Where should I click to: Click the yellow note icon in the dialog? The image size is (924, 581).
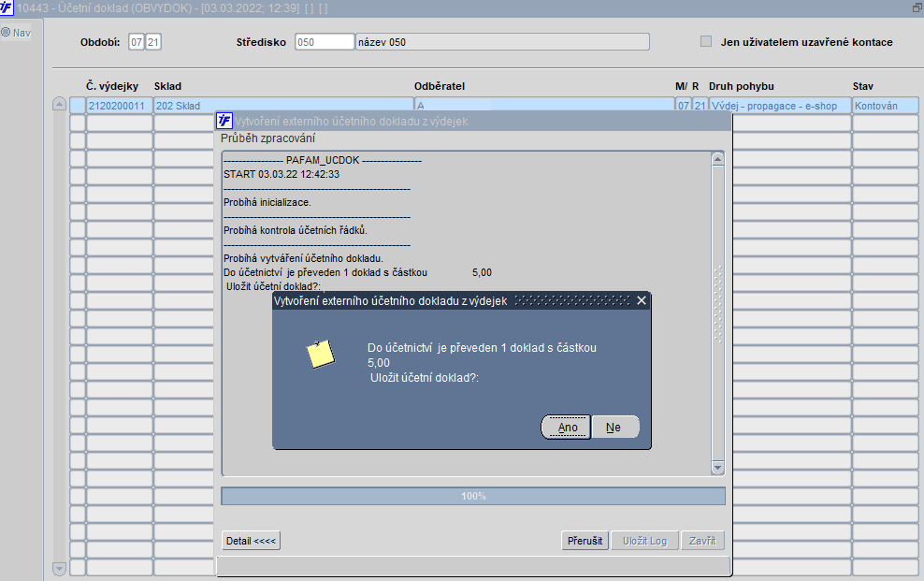tap(321, 355)
